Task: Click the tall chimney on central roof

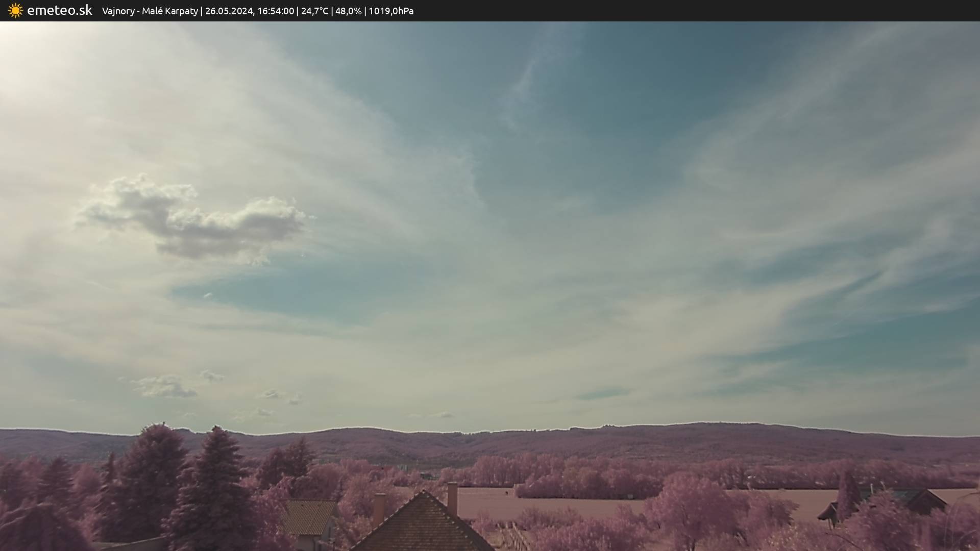Action: pos(452,499)
